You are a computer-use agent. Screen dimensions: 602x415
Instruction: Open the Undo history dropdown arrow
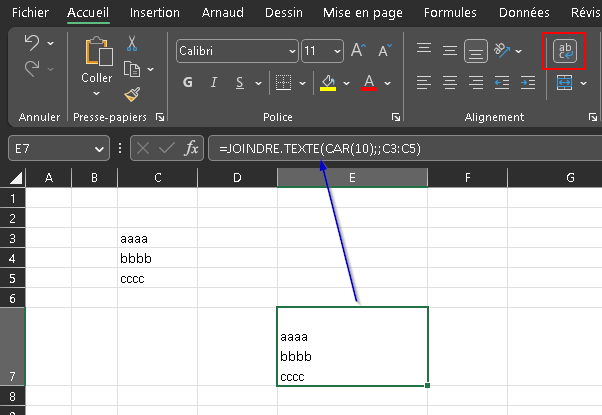click(x=51, y=43)
